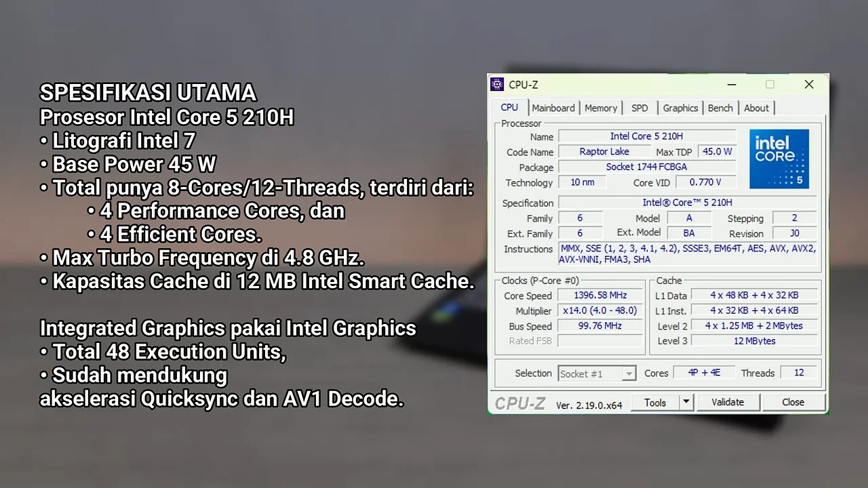Click the Core VID value '0.770 V'
This screenshot has width=868, height=488.
[x=705, y=182]
